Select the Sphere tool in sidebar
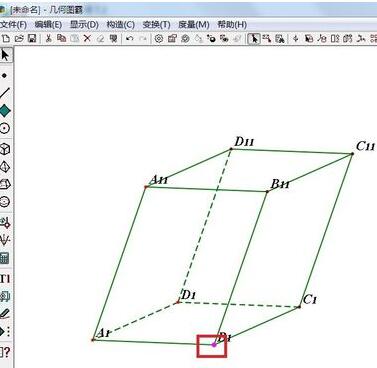 5,202
